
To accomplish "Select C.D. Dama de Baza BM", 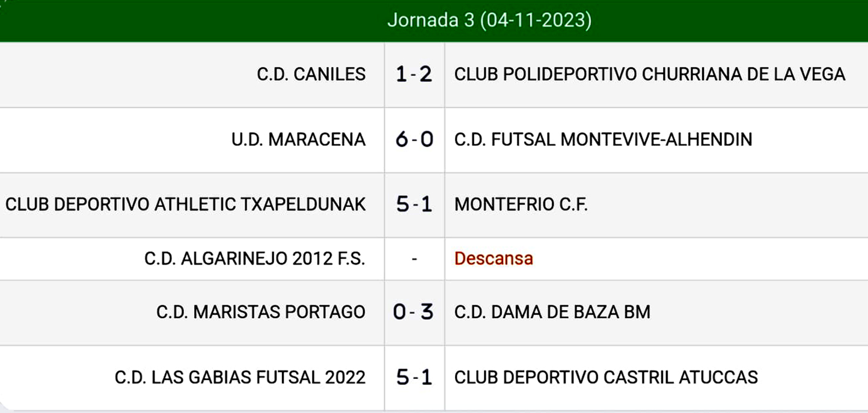I will (x=552, y=312).
